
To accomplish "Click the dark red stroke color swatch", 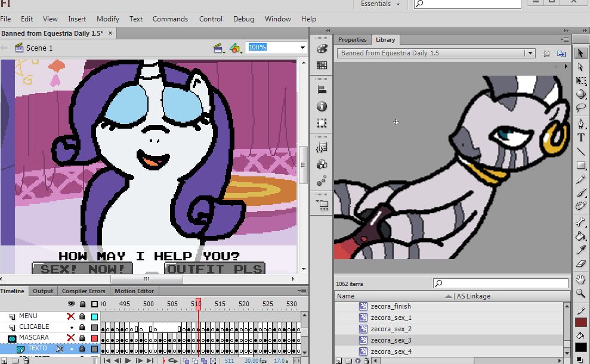I will pos(580,322).
